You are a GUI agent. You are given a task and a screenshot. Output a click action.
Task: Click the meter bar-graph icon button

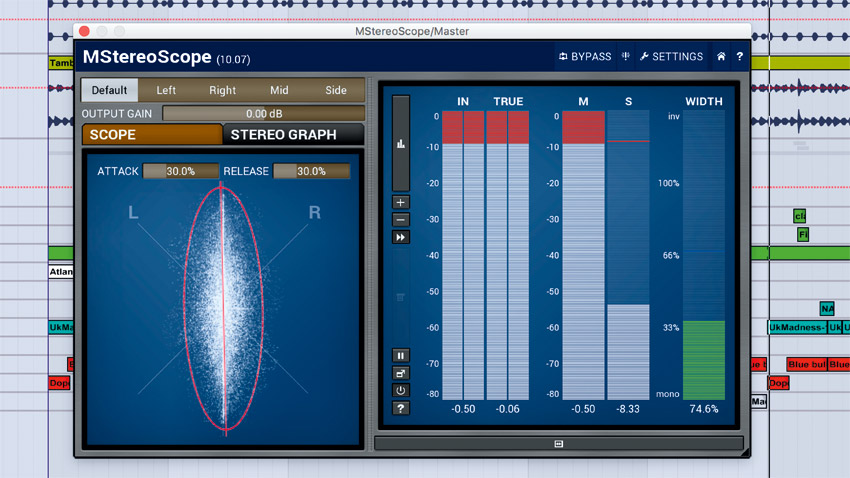point(401,144)
